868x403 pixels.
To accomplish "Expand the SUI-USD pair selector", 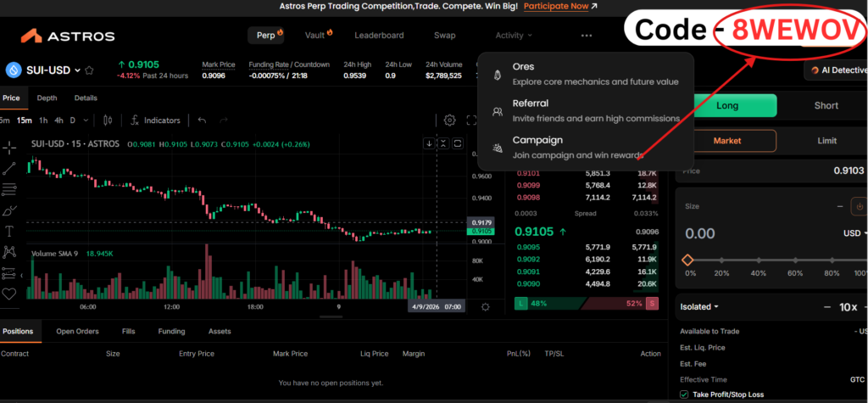I will [x=77, y=70].
